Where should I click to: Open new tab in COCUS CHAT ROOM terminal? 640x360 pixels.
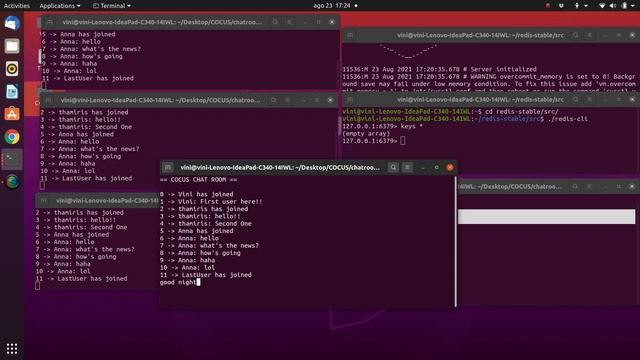[168, 167]
